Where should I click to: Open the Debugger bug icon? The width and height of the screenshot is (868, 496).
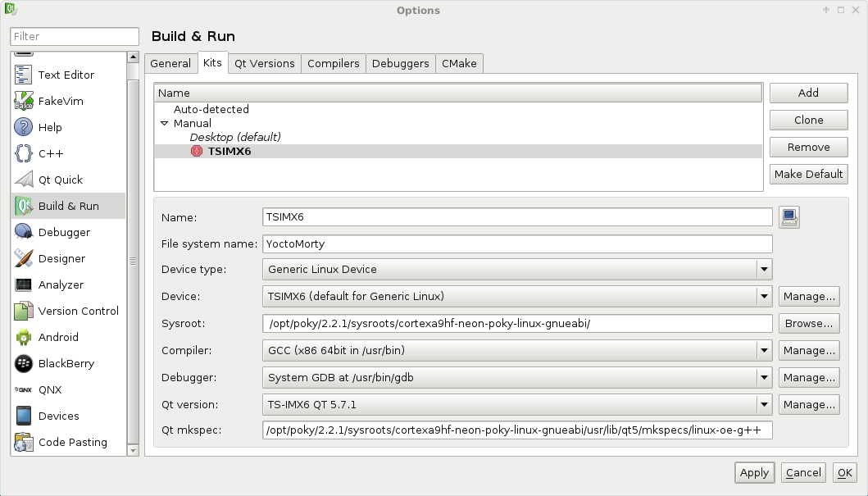coord(23,232)
